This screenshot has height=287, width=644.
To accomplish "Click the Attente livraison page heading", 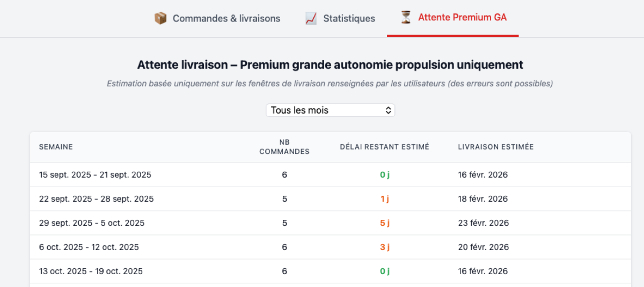I will (x=330, y=65).
